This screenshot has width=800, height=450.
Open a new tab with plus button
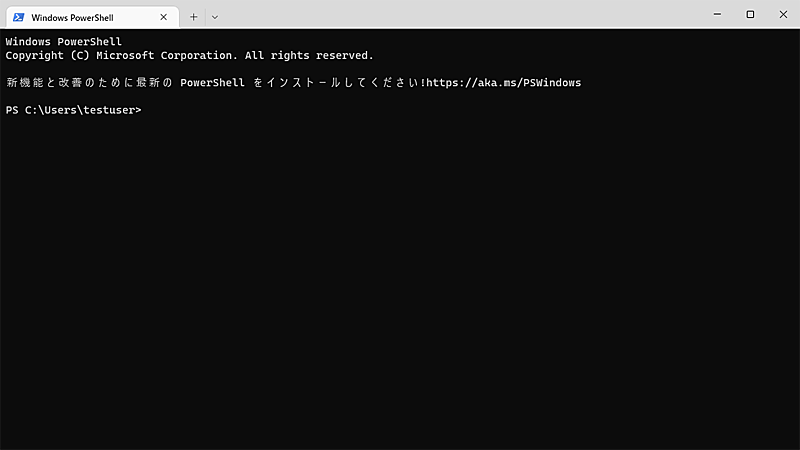194,17
